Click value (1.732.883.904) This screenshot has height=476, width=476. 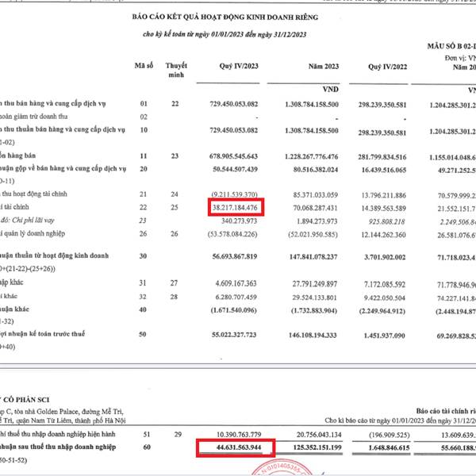(314, 311)
